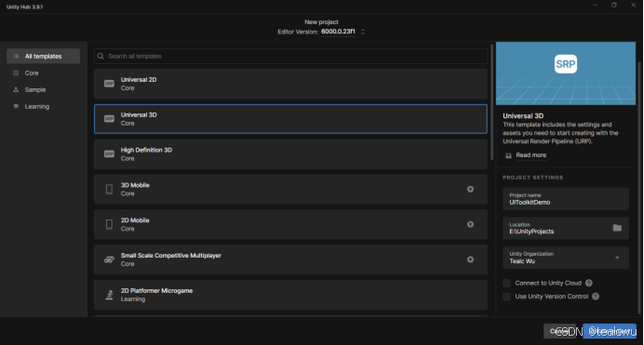This screenshot has width=644, height=345.
Task: Click the Universal 3D preview thumbnail
Action: pyautogui.click(x=566, y=73)
